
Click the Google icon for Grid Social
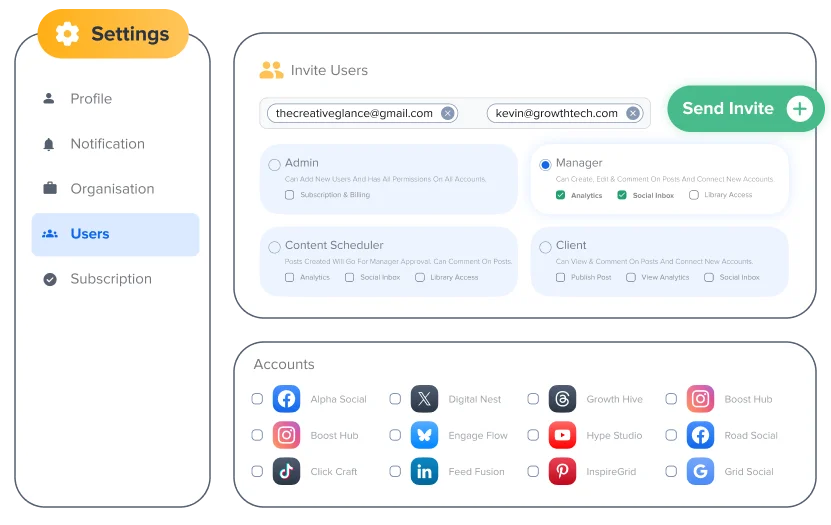700,471
